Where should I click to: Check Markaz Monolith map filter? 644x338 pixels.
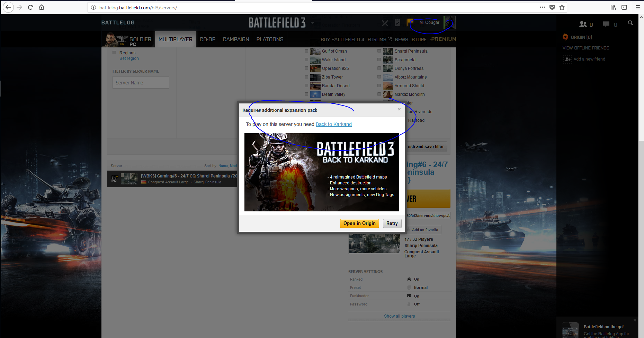(x=379, y=94)
